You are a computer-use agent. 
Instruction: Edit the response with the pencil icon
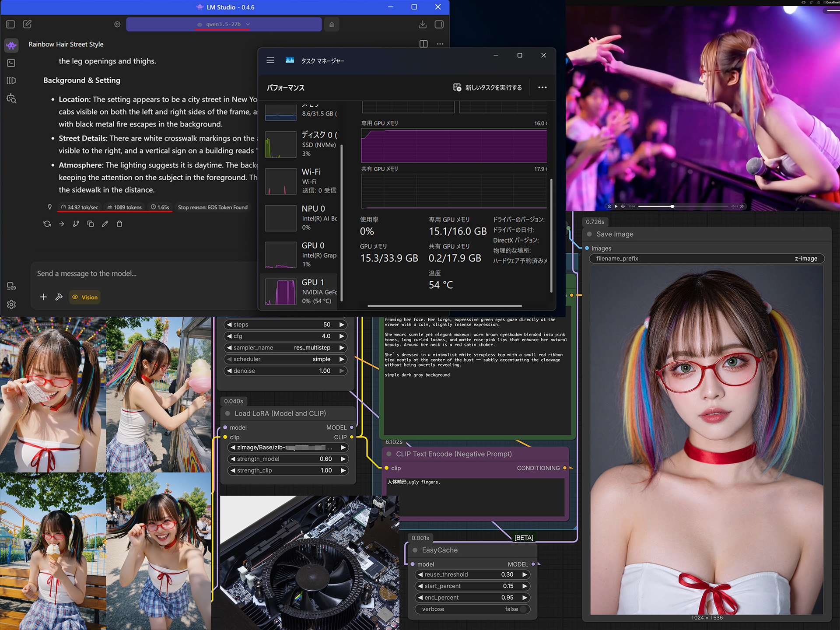105,224
